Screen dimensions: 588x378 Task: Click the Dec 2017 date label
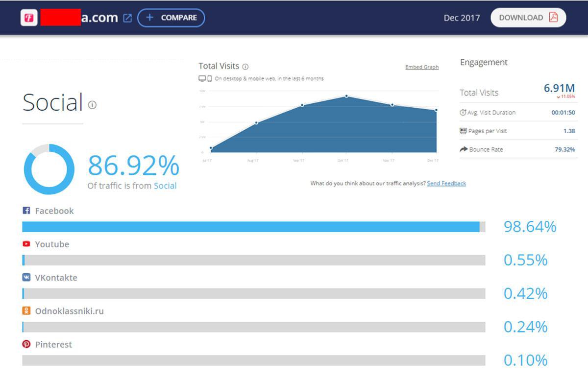(462, 18)
